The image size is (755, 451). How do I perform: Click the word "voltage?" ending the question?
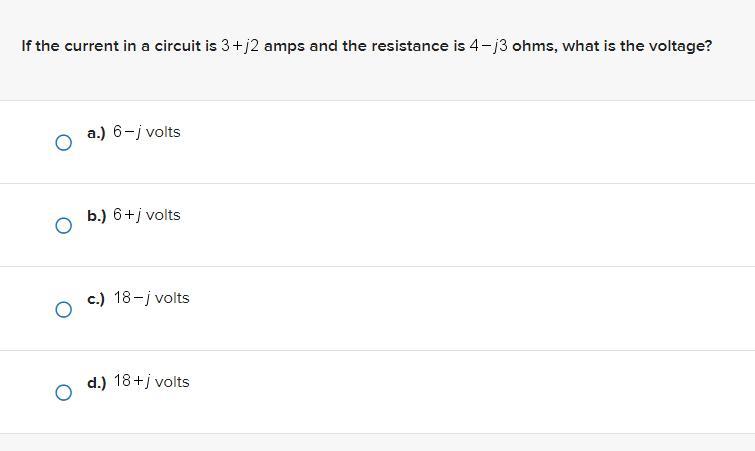tap(681, 46)
